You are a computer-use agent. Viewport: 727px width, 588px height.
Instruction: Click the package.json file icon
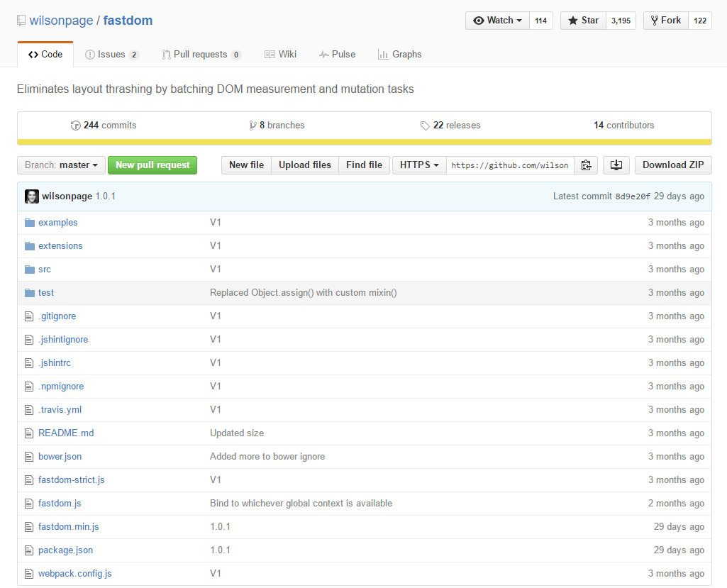[29, 550]
